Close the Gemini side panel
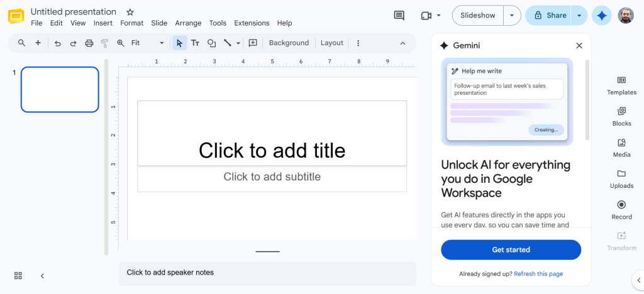644x294 pixels. (x=579, y=45)
